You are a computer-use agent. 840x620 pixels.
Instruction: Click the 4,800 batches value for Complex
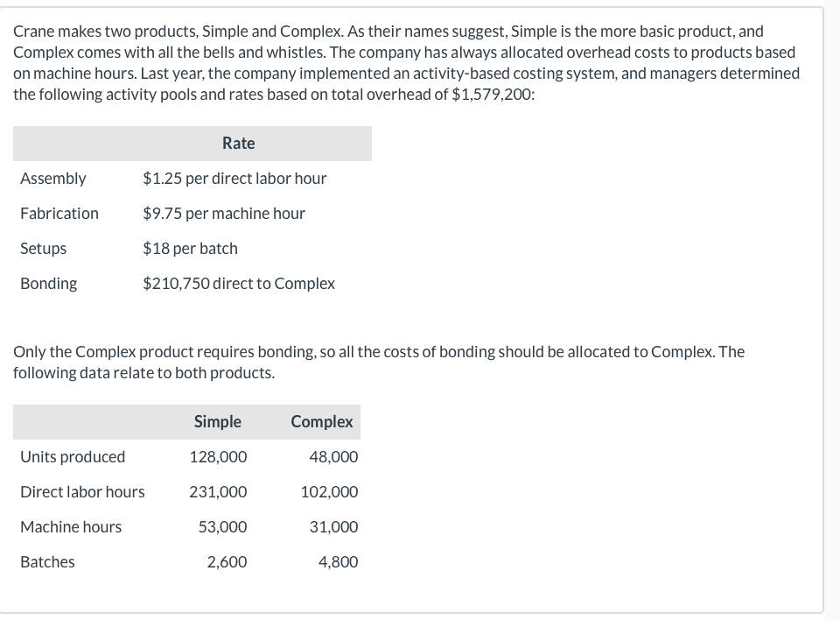[338, 562]
